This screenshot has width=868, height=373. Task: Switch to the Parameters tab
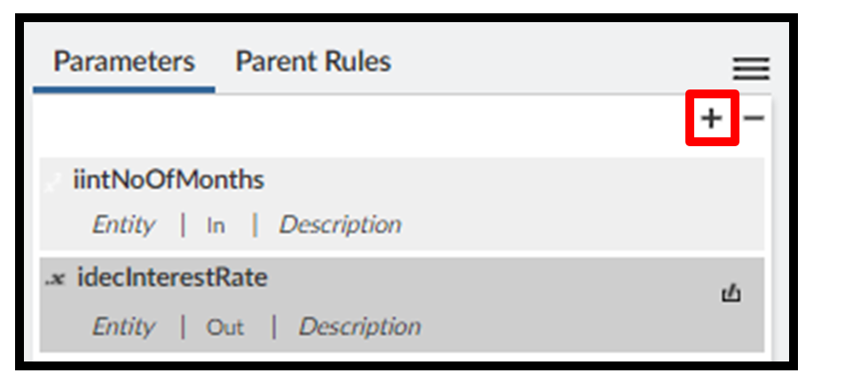(x=123, y=63)
